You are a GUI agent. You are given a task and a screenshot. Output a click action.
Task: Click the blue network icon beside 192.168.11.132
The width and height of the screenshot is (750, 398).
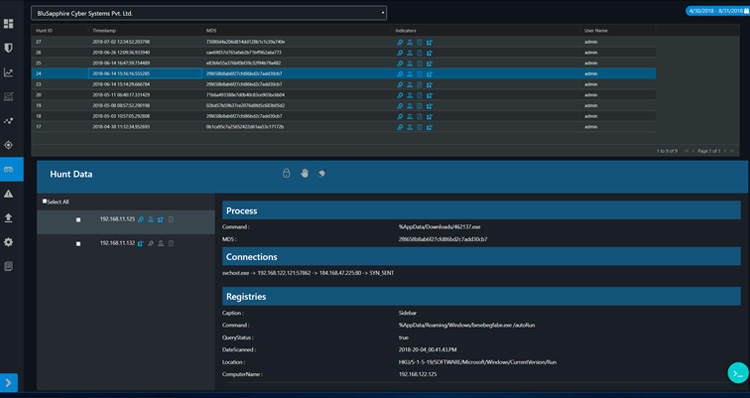click(141, 243)
